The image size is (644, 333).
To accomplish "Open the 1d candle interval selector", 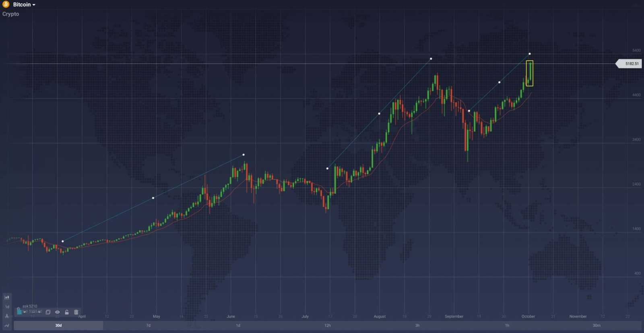I will pyautogui.click(x=7, y=307).
